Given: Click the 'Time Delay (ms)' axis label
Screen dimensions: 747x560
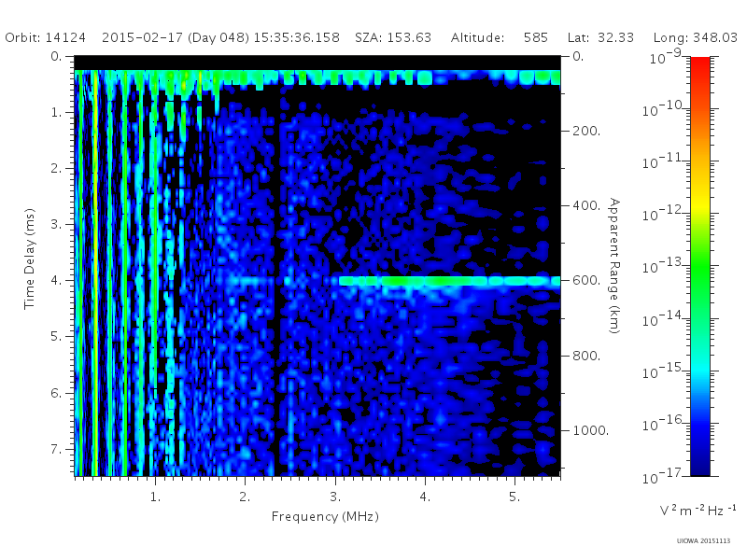Looking at the screenshot, I should [x=30, y=259].
